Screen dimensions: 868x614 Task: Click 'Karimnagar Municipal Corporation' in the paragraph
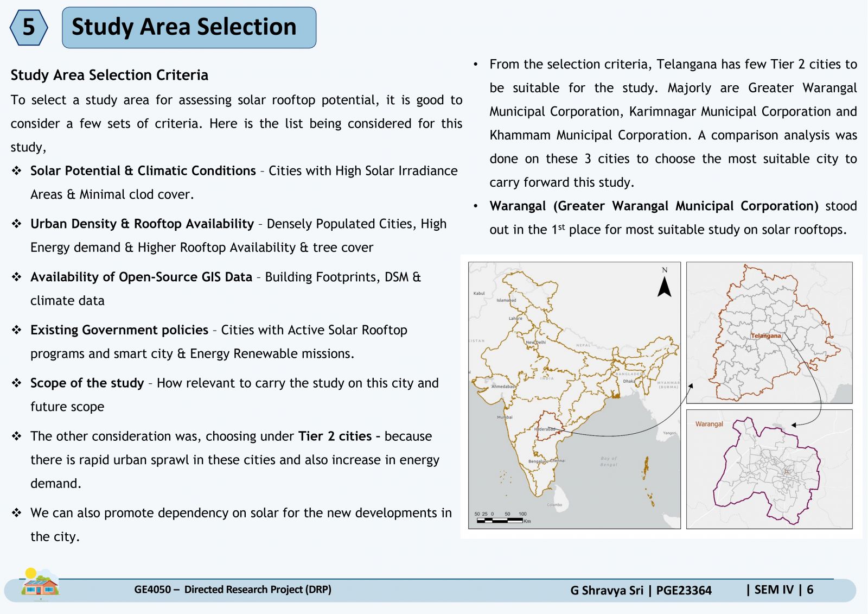click(x=730, y=111)
